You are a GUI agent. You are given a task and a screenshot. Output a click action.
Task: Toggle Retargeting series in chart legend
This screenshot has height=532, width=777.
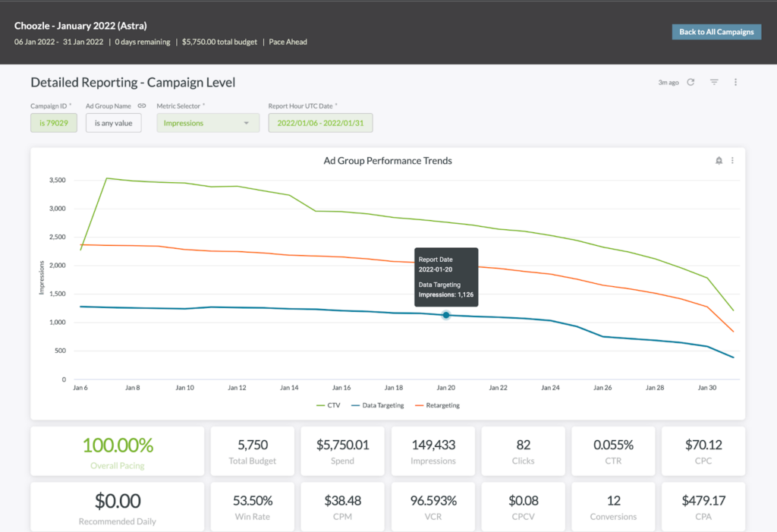(x=437, y=405)
